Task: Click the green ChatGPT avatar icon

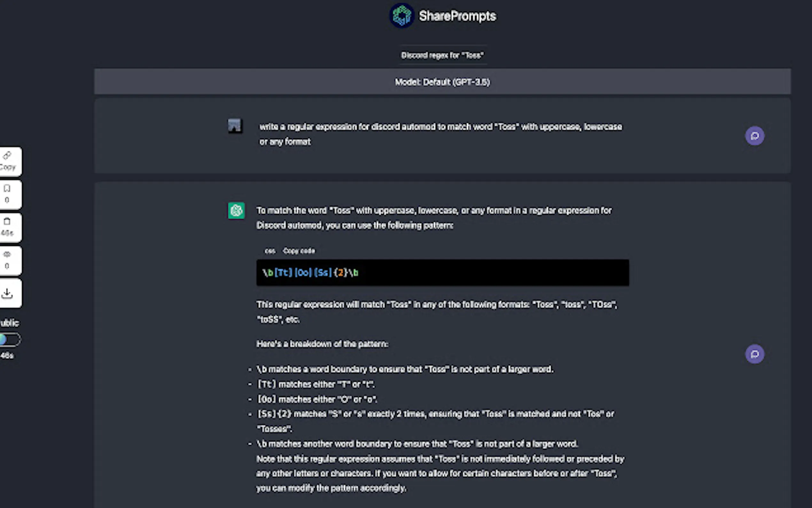Action: click(236, 211)
